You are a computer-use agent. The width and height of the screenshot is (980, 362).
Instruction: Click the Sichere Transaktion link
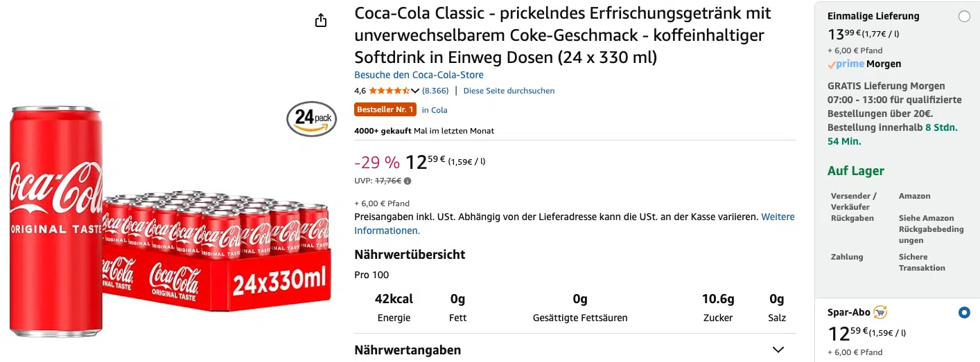coord(922,262)
